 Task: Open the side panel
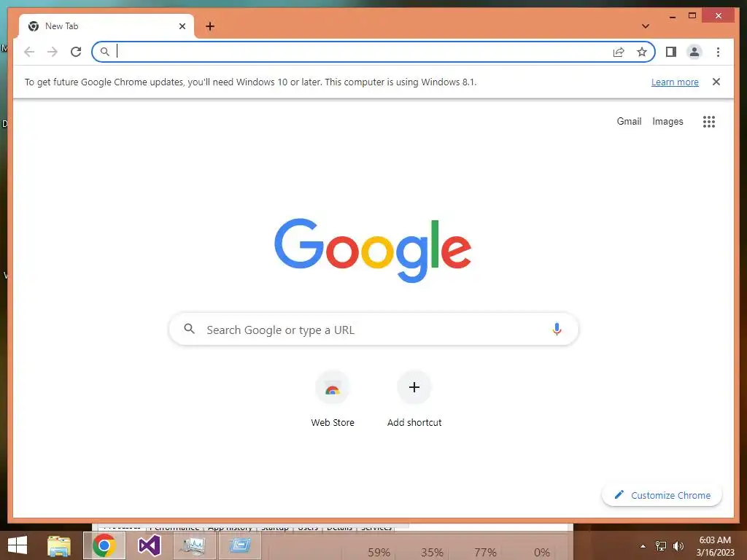[671, 52]
